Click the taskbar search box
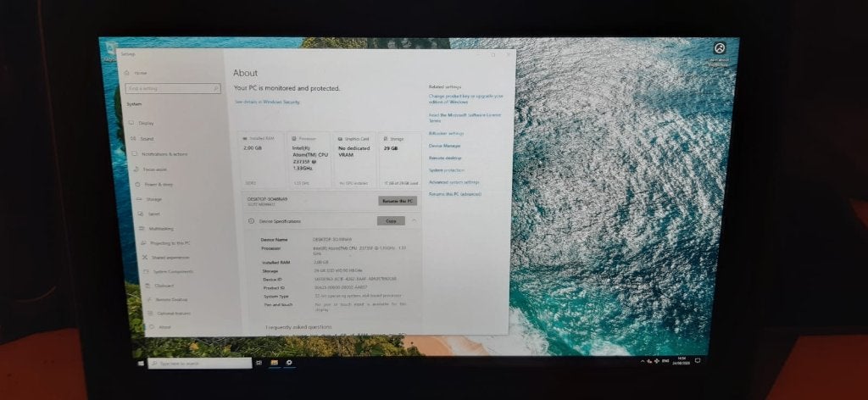This screenshot has width=868, height=400. click(200, 364)
